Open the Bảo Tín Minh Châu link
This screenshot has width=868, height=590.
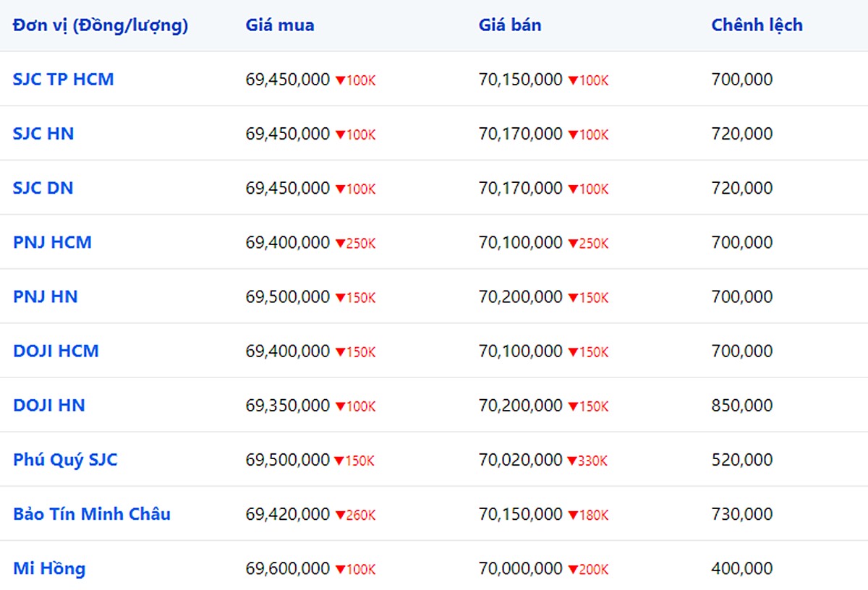click(x=92, y=514)
